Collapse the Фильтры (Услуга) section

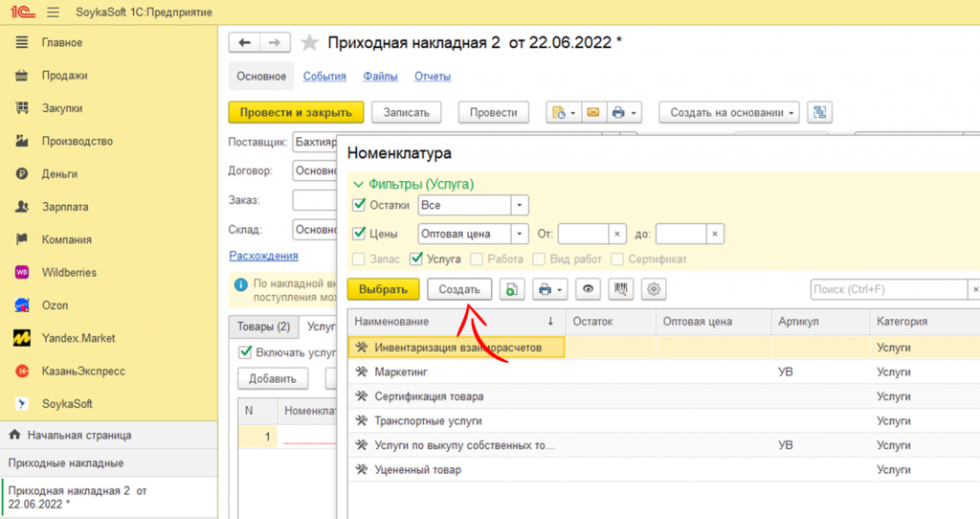[359, 184]
